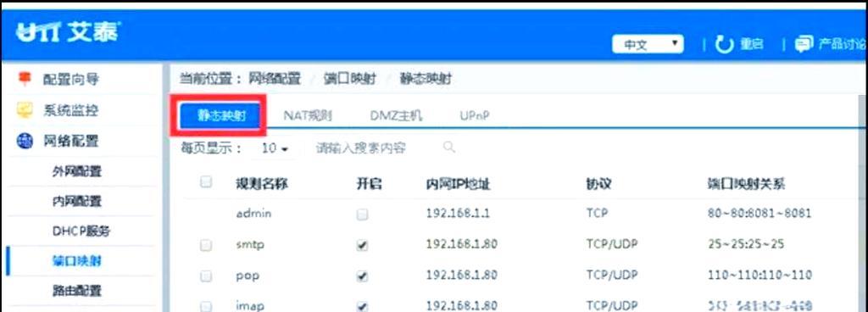Click the 网络配置 globe icon
868x312 pixels.
(25, 141)
